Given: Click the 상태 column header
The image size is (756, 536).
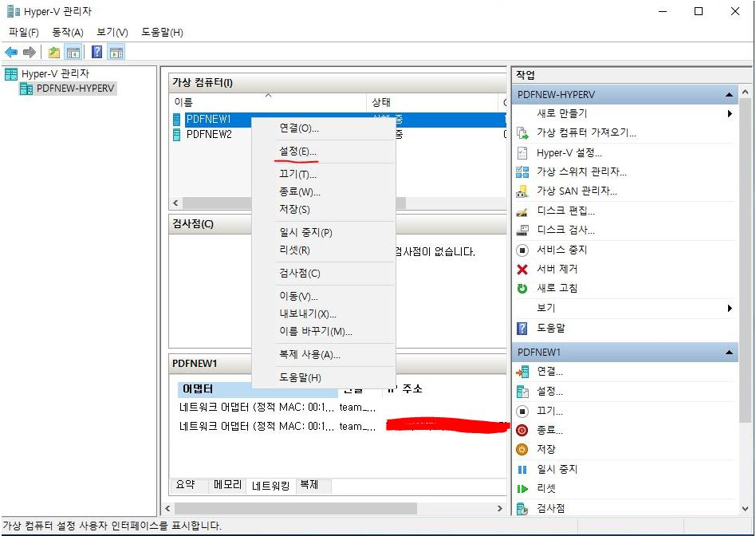Looking at the screenshot, I should coord(431,102).
